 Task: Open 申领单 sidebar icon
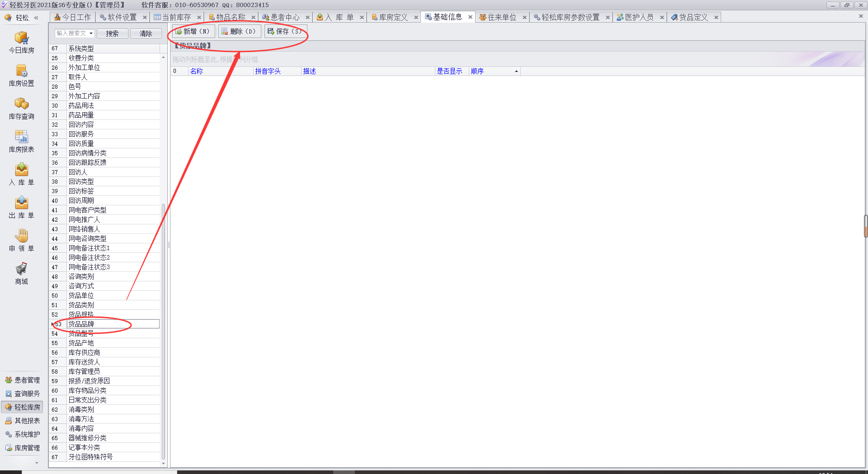pos(21,241)
